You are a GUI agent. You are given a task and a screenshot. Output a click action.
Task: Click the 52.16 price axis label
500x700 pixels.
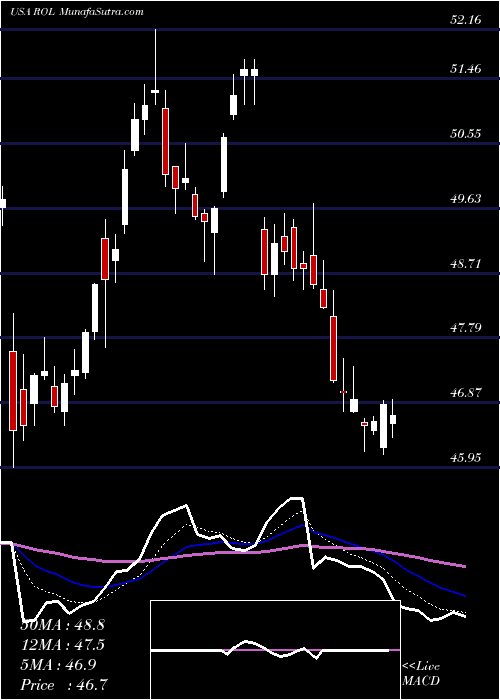tap(466, 20)
